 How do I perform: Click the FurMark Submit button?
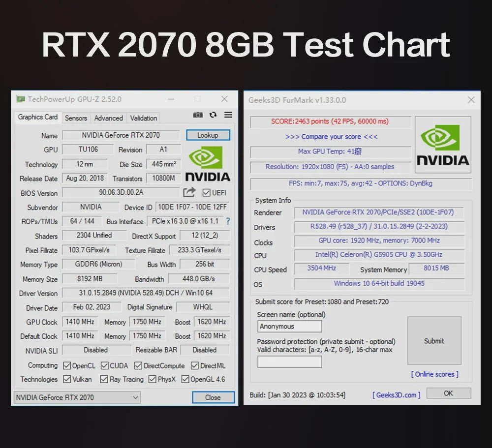(434, 341)
